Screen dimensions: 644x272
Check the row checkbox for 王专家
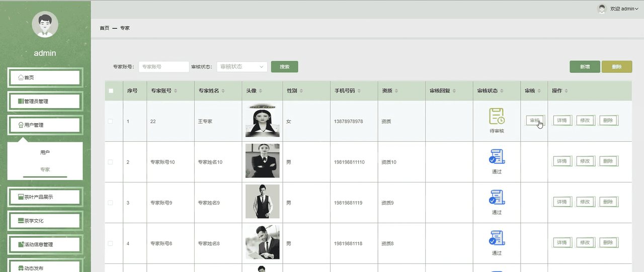click(x=111, y=121)
